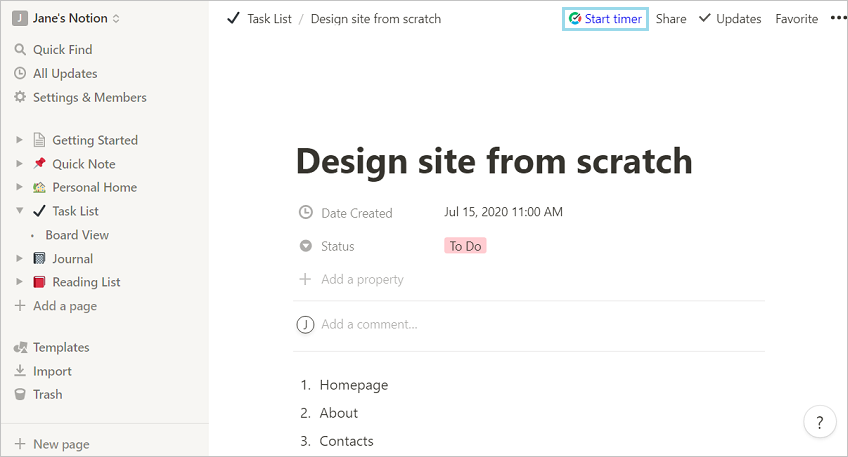Click the Start timer button
848x457 pixels.
[605, 18]
